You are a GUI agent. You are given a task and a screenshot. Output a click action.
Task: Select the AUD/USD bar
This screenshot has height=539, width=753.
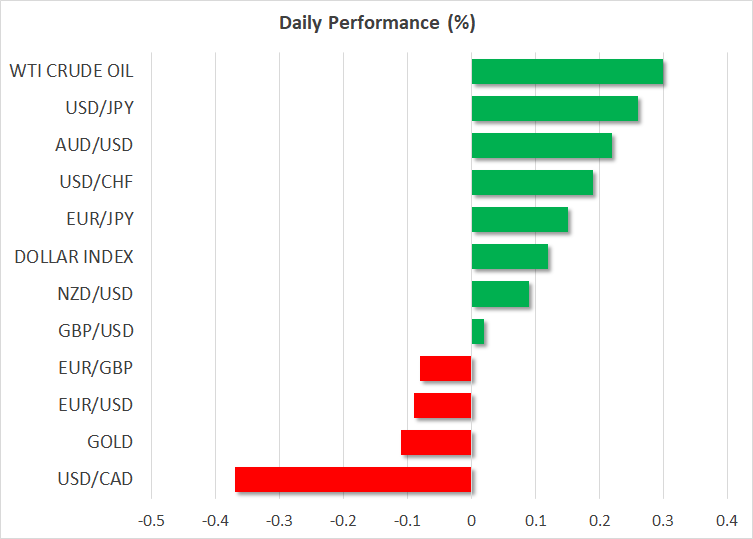click(x=541, y=146)
